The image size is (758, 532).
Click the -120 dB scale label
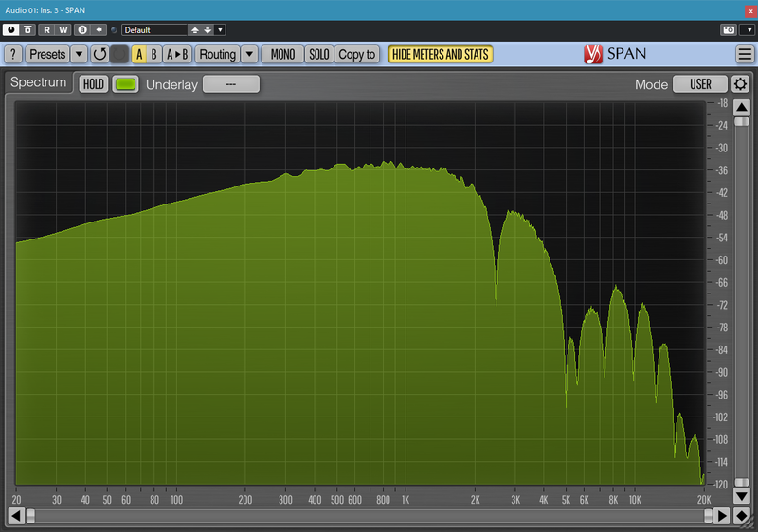point(720,485)
